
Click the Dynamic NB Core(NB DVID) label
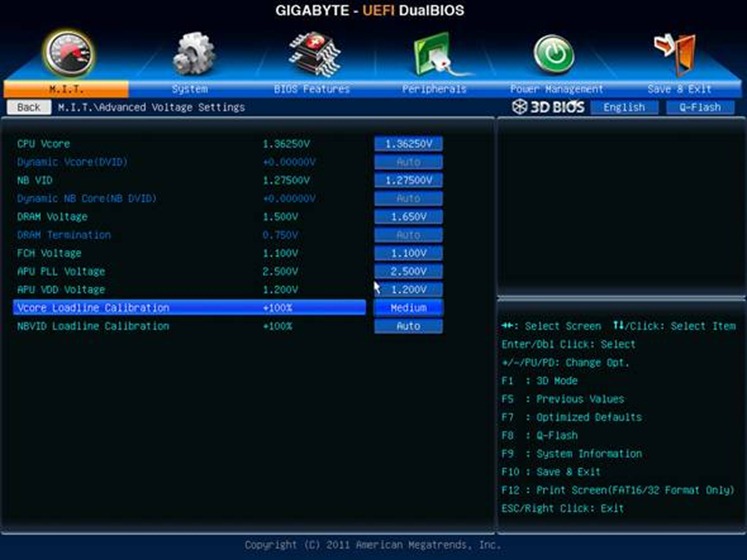(87, 198)
